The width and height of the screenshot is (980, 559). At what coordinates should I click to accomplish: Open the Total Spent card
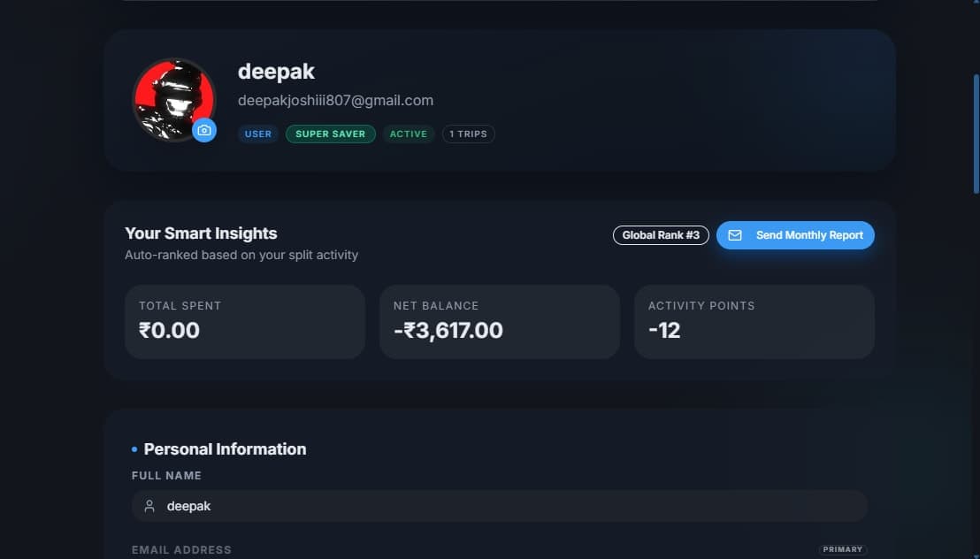[245, 322]
